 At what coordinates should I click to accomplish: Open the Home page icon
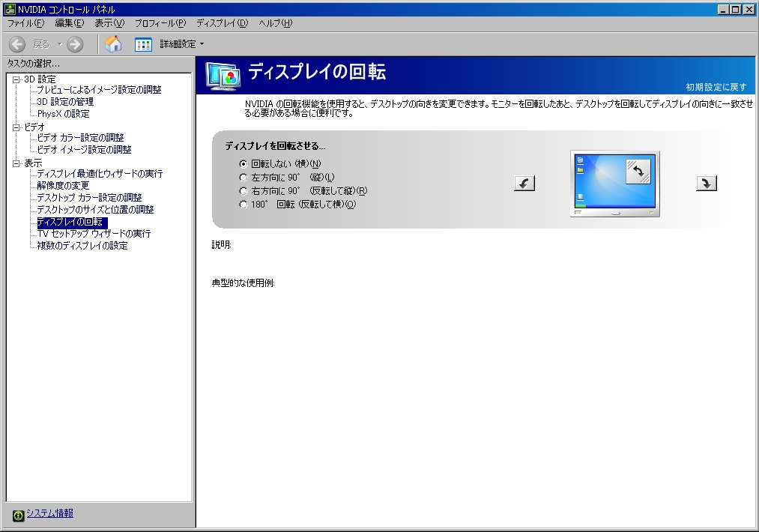pos(113,44)
